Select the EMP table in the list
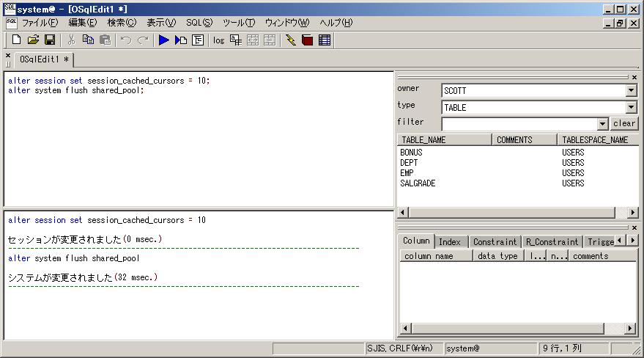644x358 pixels. pos(407,173)
